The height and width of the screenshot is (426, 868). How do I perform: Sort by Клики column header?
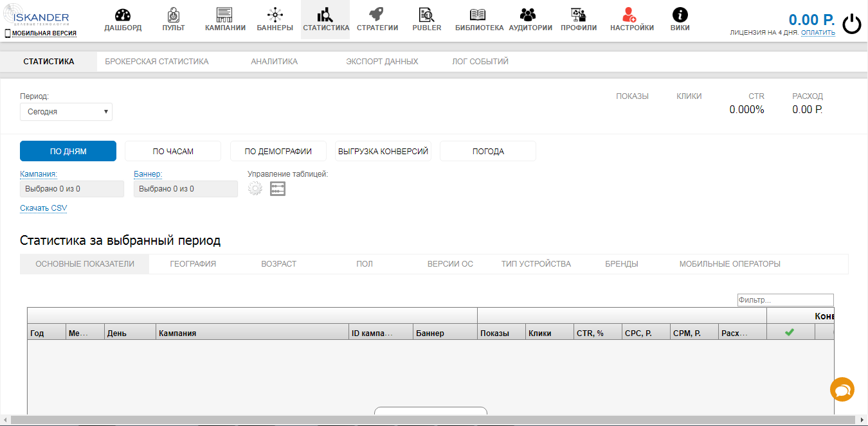tap(550, 332)
